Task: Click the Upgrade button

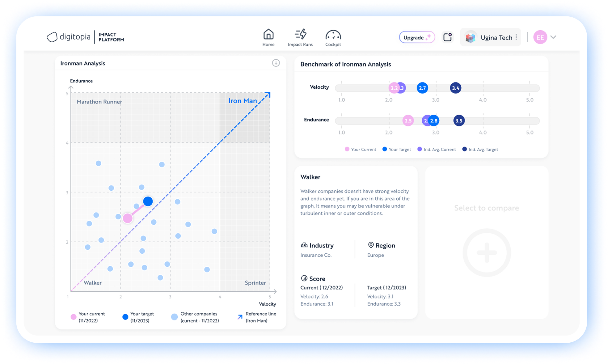Action: 414,37
